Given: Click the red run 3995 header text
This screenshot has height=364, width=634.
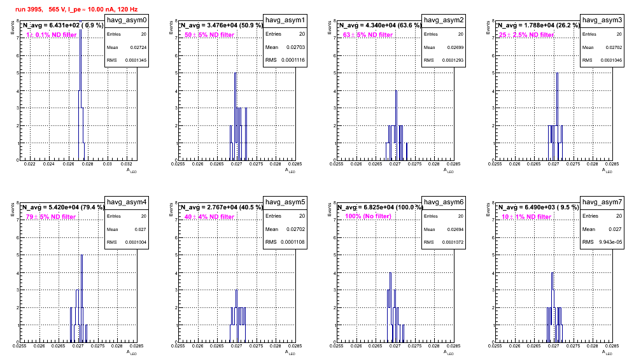Looking at the screenshot, I should (76, 9).
